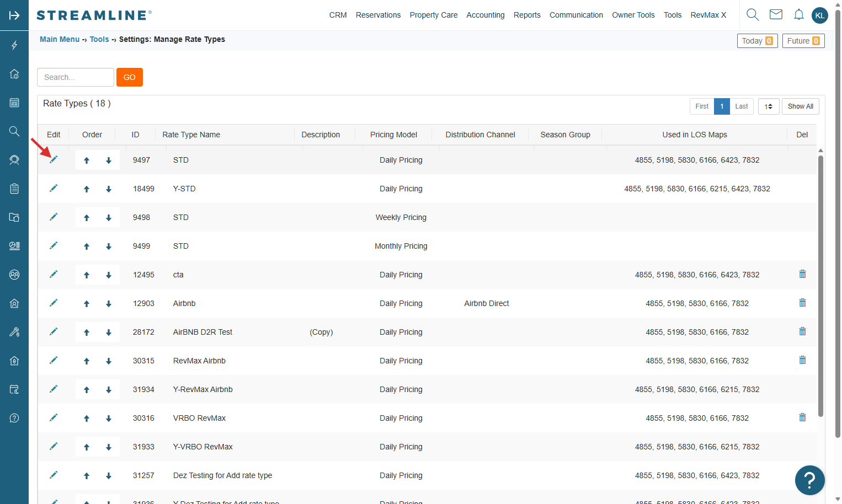Image resolution: width=842 pixels, height=504 pixels.
Task: Delete the VRBO RevMax rate type
Action: point(802,417)
